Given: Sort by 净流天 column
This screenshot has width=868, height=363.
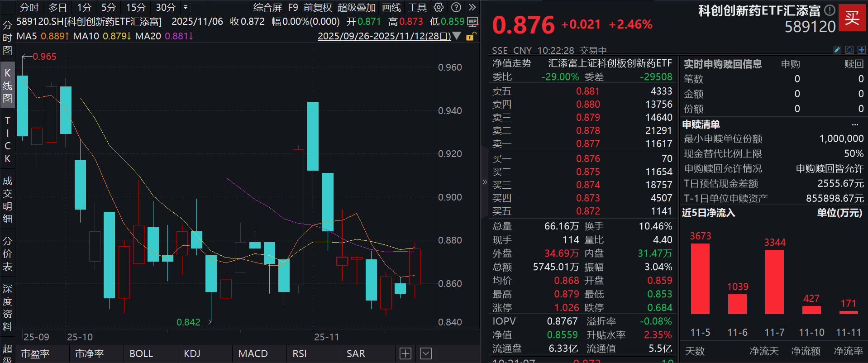Looking at the screenshot, I should pyautogui.click(x=764, y=351).
